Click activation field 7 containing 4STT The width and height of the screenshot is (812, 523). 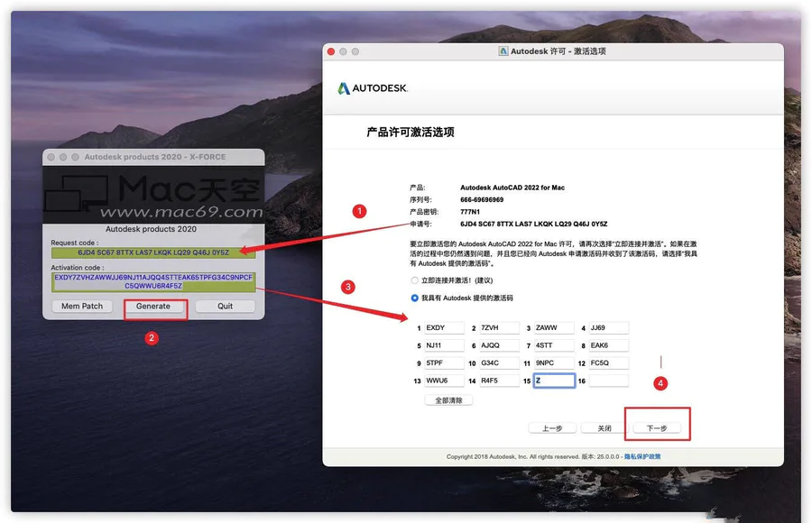click(554, 346)
